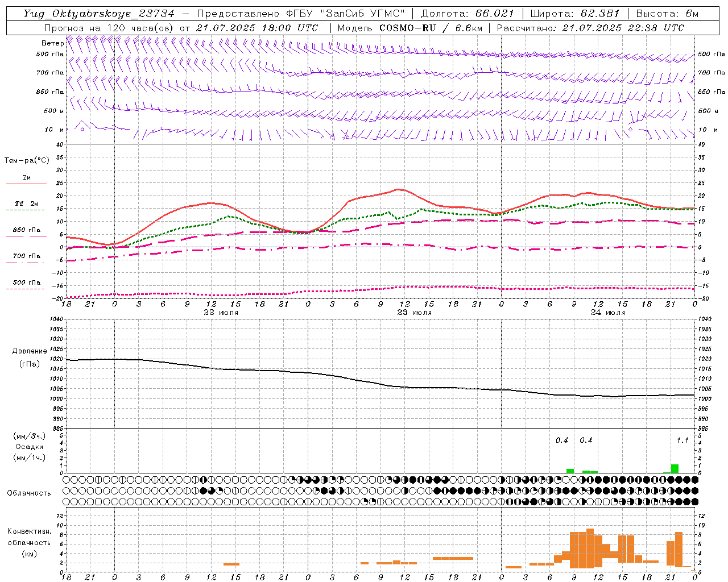Click the (мм/3ч.) precipitation unit label
Image resolution: width=728 pixels, height=582 pixels.
pos(30,436)
